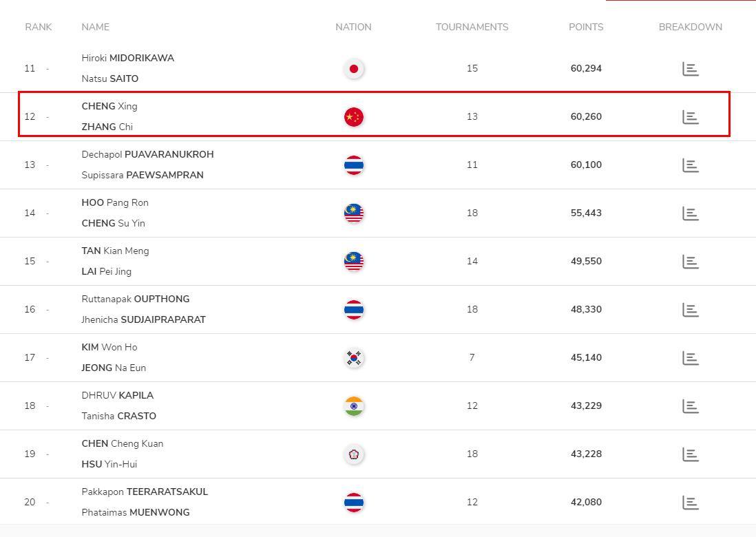Show breakdown for Ruttanapak Oupthong pair
The width and height of the screenshot is (756, 537).
pyautogui.click(x=691, y=310)
